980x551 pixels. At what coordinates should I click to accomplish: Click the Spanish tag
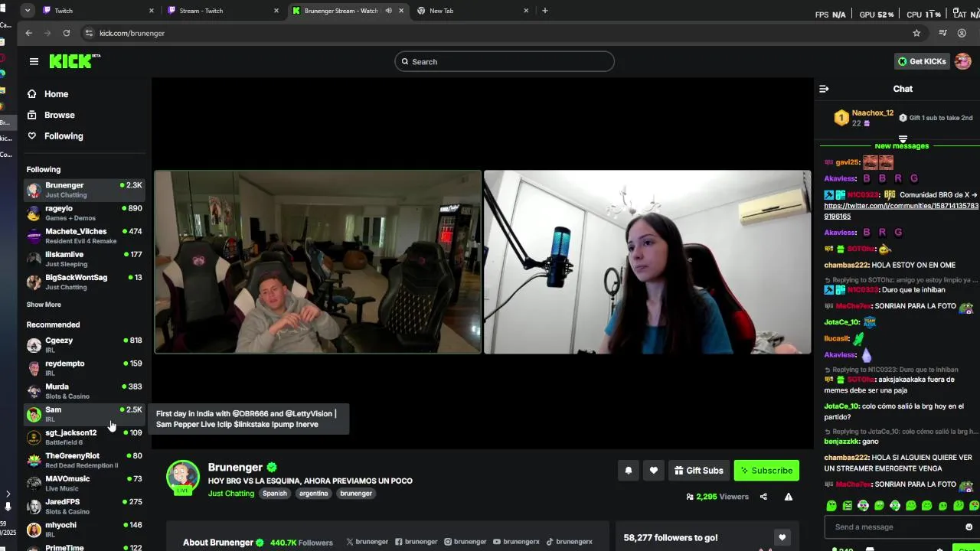pyautogui.click(x=275, y=494)
